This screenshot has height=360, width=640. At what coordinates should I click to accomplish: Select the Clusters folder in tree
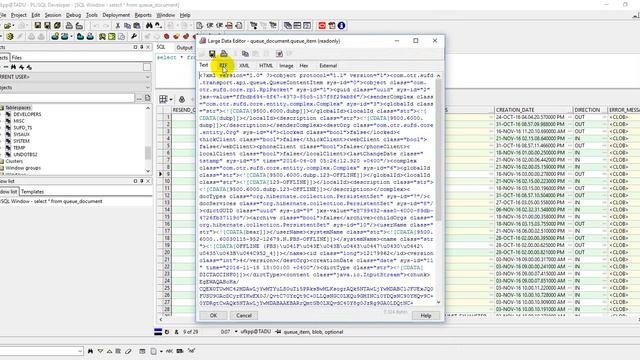tap(14, 161)
